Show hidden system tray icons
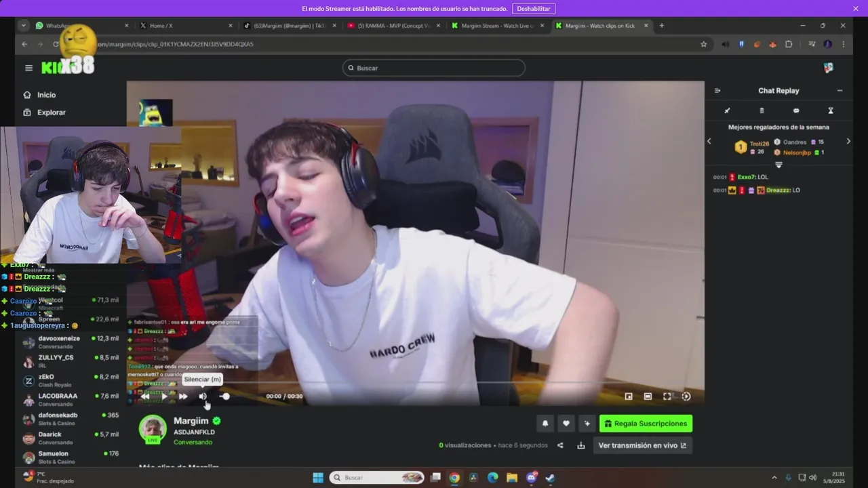The image size is (868, 488). [x=774, y=478]
